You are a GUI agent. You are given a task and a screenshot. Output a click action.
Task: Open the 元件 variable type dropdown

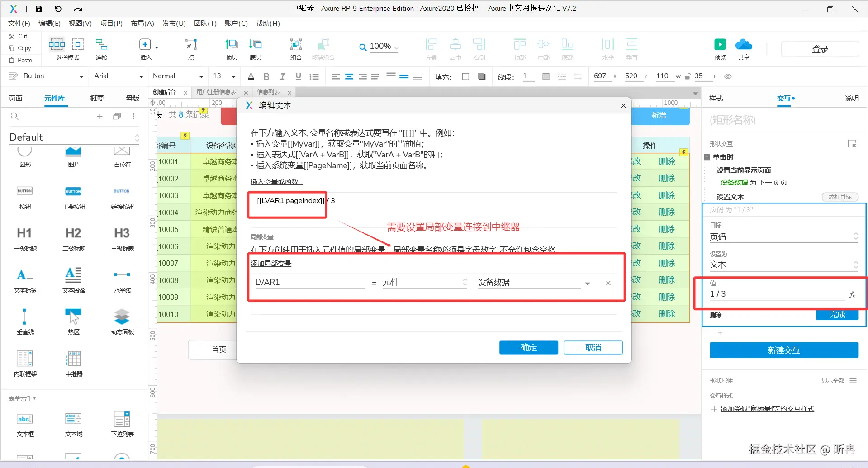[424, 283]
